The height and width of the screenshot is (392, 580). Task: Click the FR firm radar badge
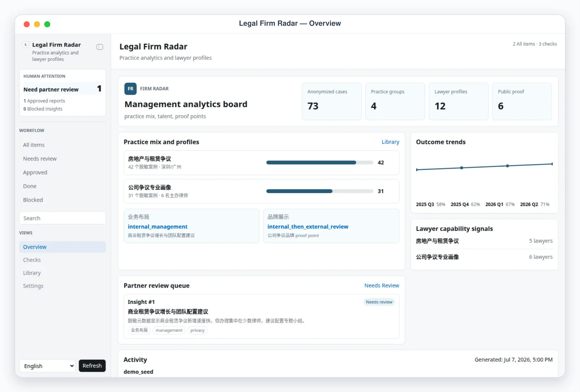click(x=130, y=89)
